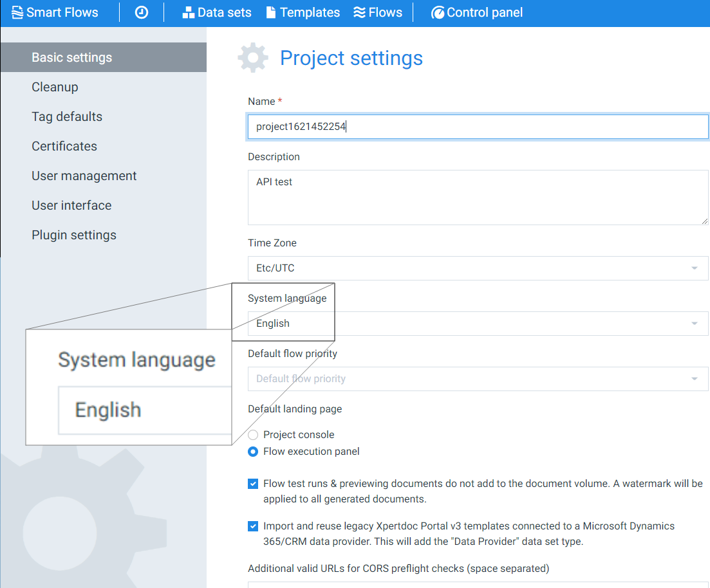Image resolution: width=710 pixels, height=588 pixels.
Task: Uncheck the flow test runs watermark checkbox
Action: [252, 483]
